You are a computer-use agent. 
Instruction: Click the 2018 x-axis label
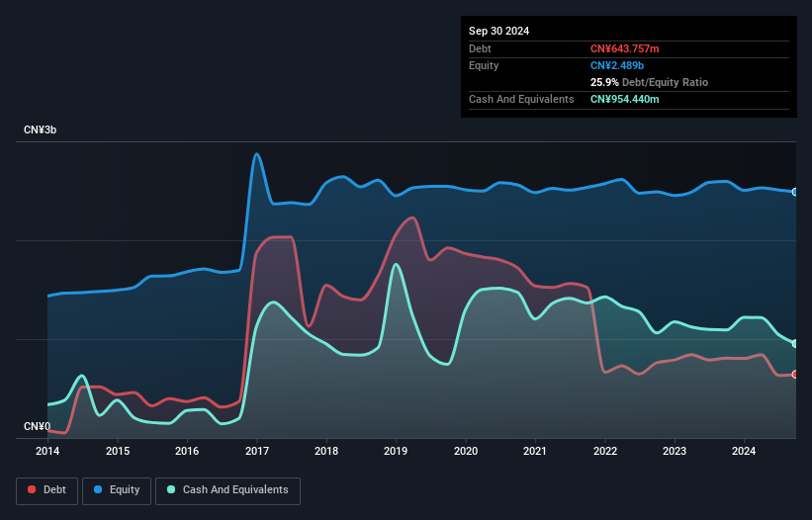tap(326, 451)
